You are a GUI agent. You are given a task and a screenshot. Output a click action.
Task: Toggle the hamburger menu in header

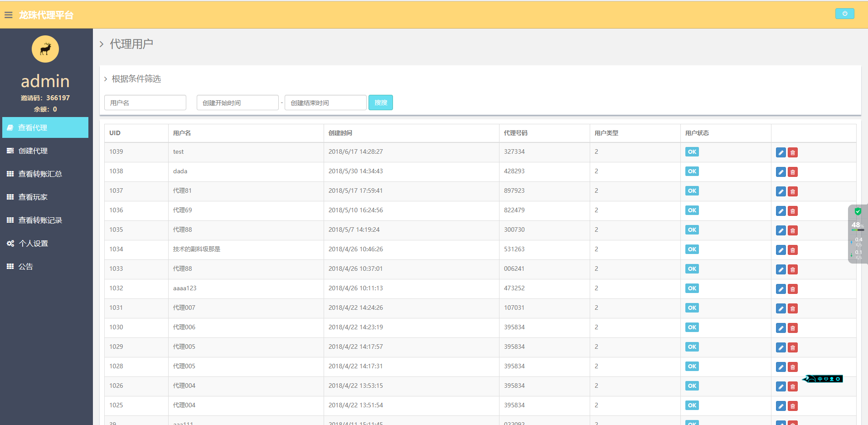tap(8, 15)
